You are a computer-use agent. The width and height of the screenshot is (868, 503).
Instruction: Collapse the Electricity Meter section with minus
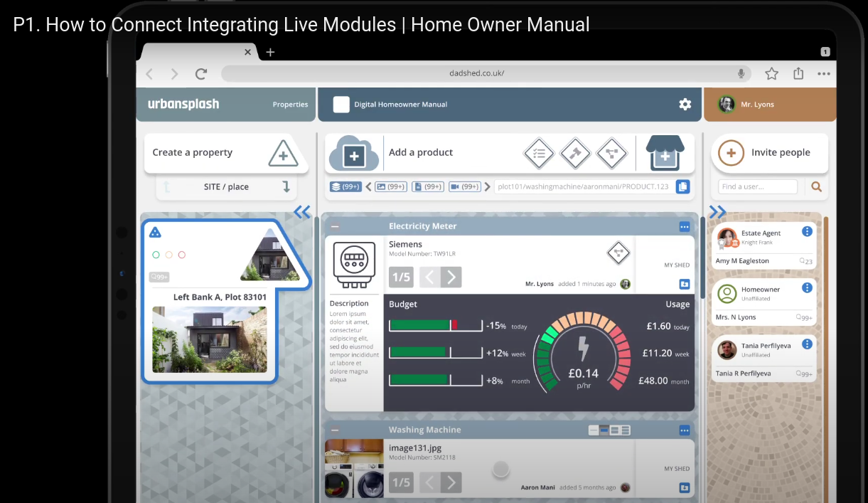point(335,226)
